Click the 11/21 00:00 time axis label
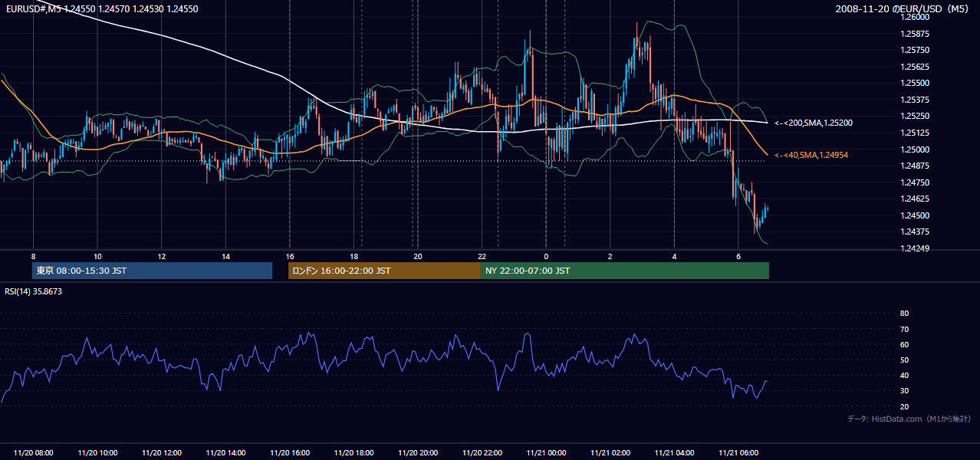Image resolution: width=980 pixels, height=460 pixels. 546,453
